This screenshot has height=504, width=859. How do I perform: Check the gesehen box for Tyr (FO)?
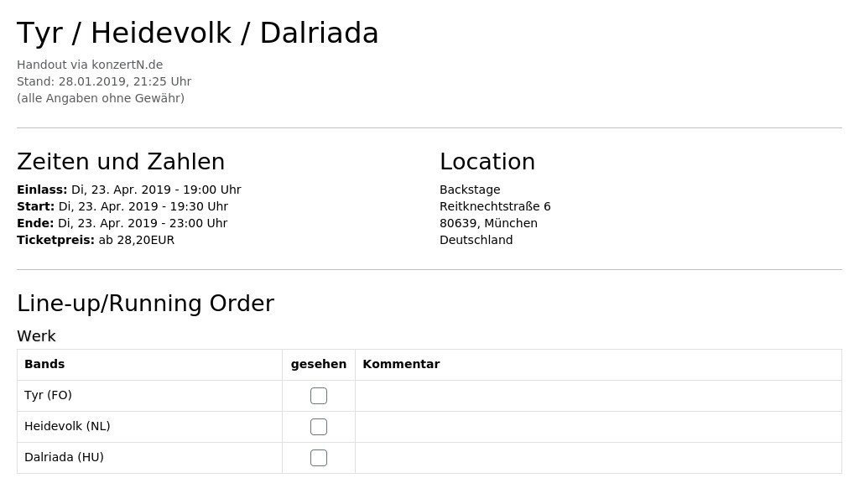pyautogui.click(x=318, y=396)
